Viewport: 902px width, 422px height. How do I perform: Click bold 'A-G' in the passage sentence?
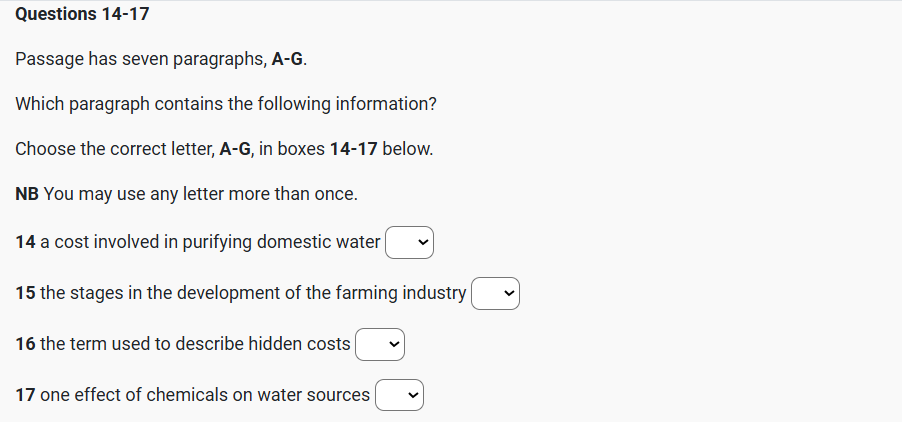coord(287,60)
